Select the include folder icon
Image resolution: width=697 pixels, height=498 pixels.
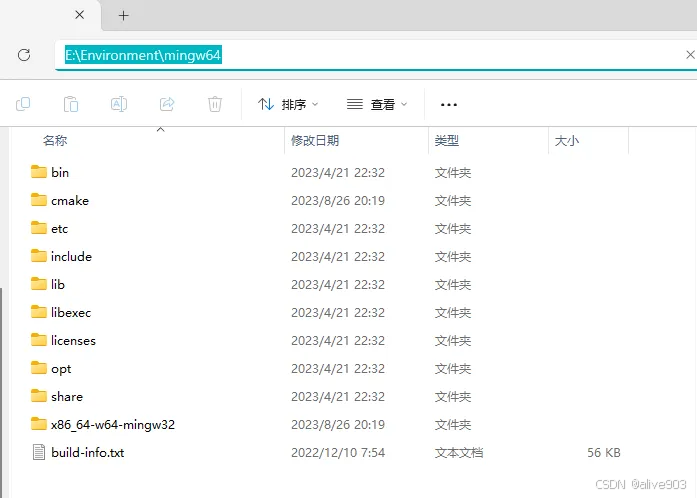pos(39,256)
